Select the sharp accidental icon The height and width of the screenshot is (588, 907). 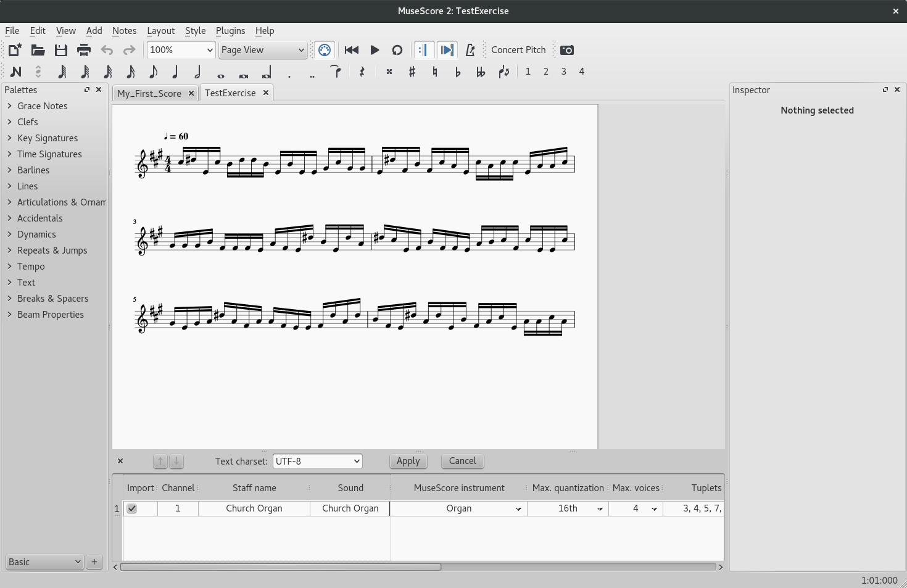(412, 72)
